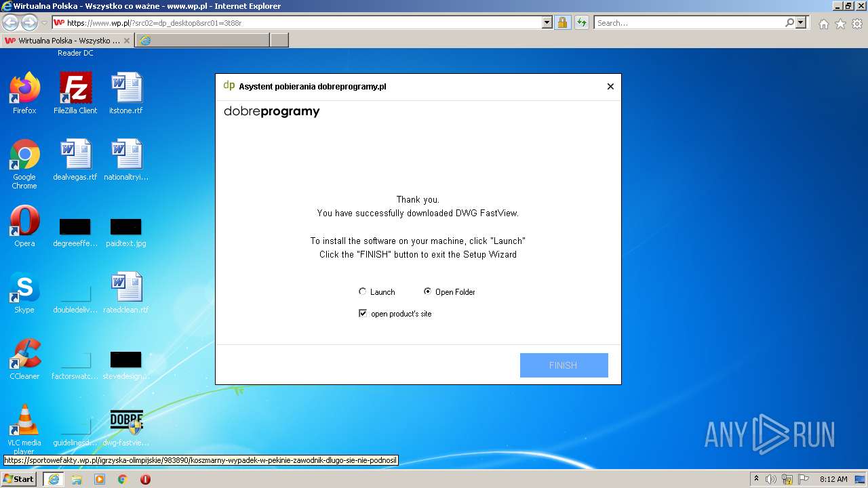Image resolution: width=868 pixels, height=488 pixels.
Task: Switch to the blank second browser tab
Action: click(x=202, y=41)
